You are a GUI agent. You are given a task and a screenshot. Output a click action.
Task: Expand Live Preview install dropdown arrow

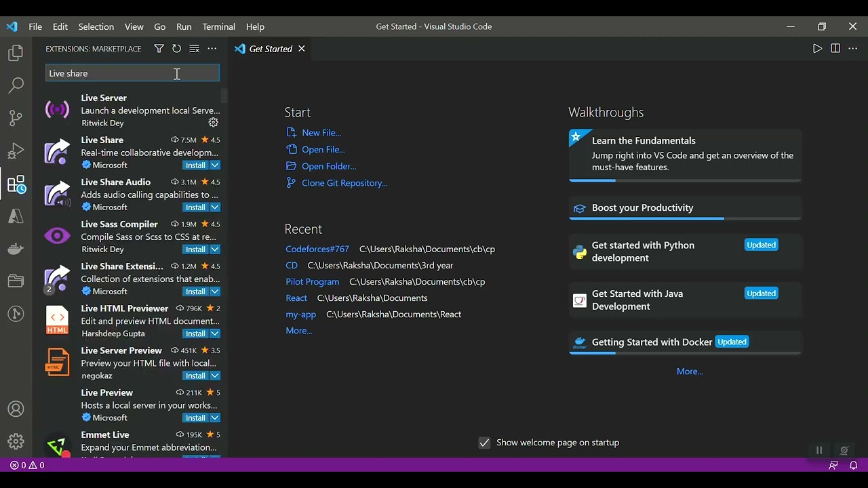point(215,418)
